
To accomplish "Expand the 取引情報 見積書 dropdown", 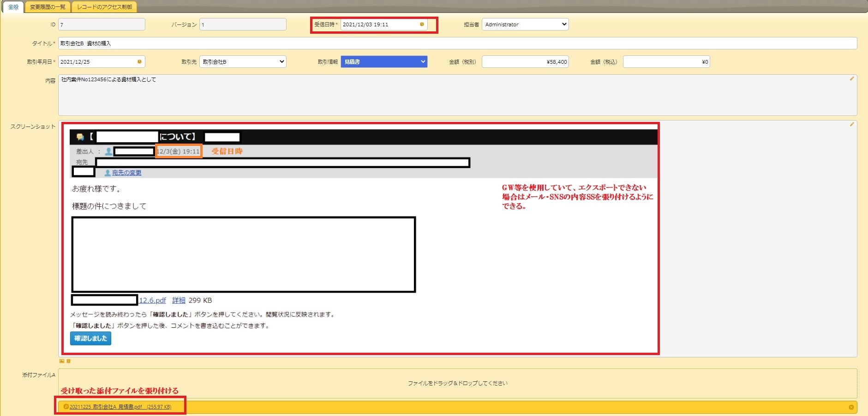I will pos(384,62).
